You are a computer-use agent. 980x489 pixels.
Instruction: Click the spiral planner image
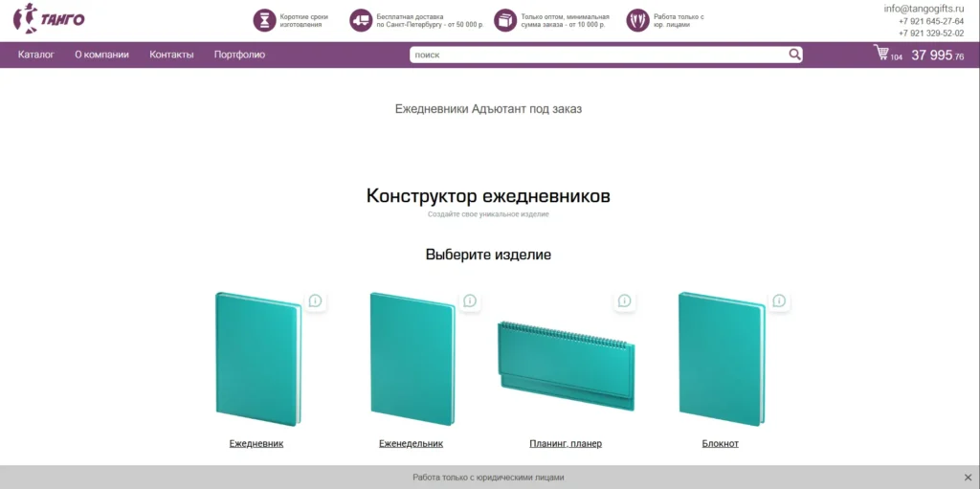[567, 366]
